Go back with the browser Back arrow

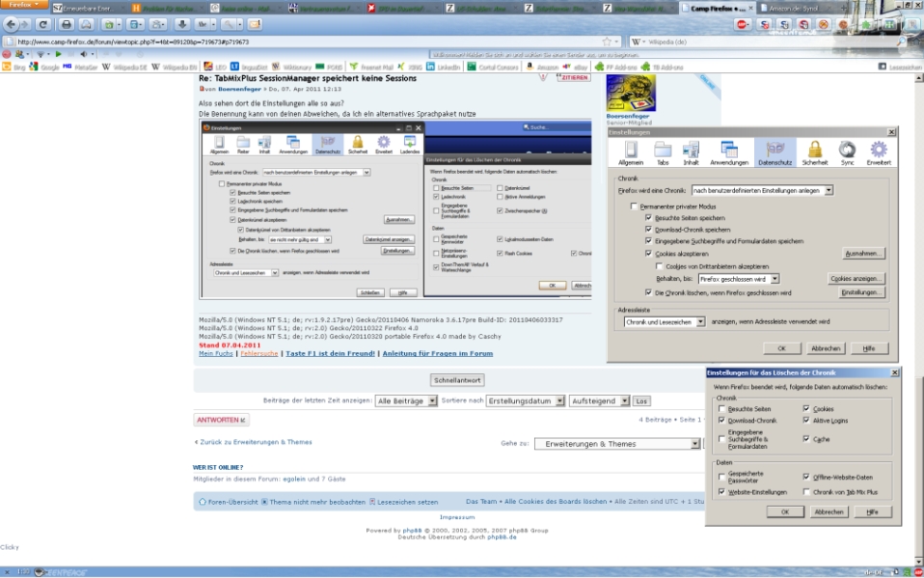[12, 25]
